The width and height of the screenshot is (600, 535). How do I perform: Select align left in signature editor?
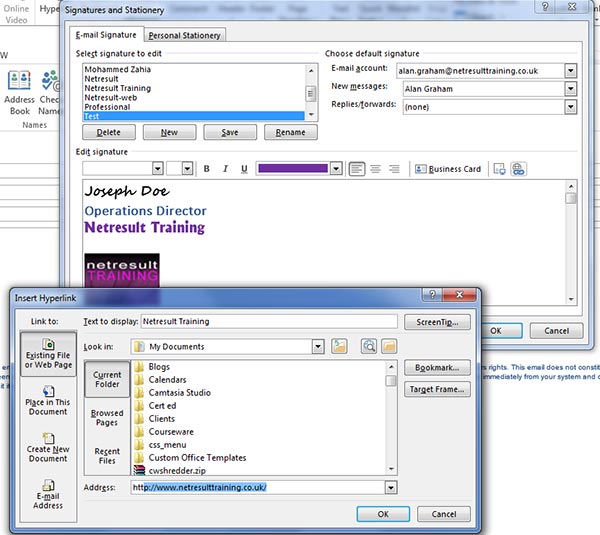tap(357, 169)
